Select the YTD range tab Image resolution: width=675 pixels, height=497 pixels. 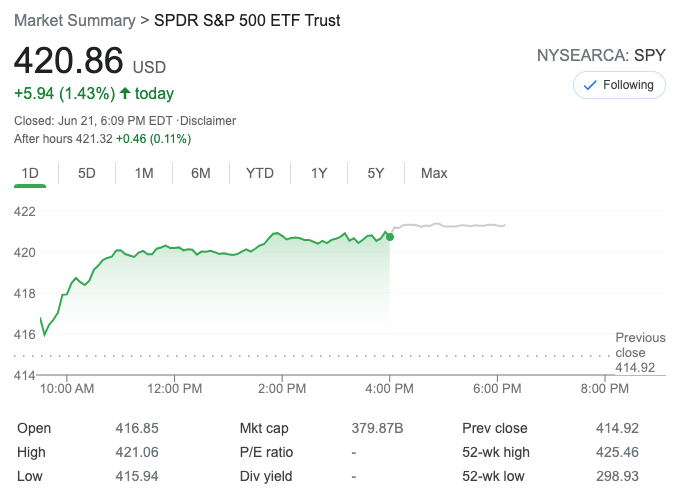[x=260, y=173]
